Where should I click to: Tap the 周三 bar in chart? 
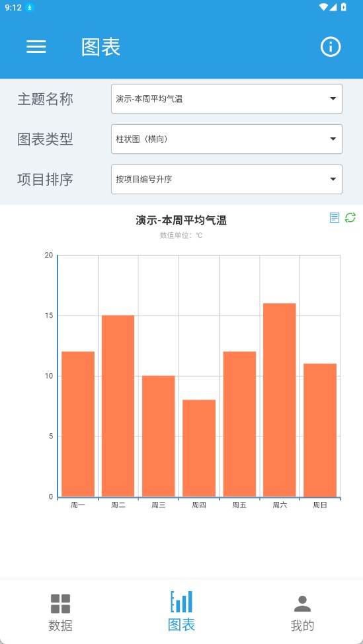158,436
